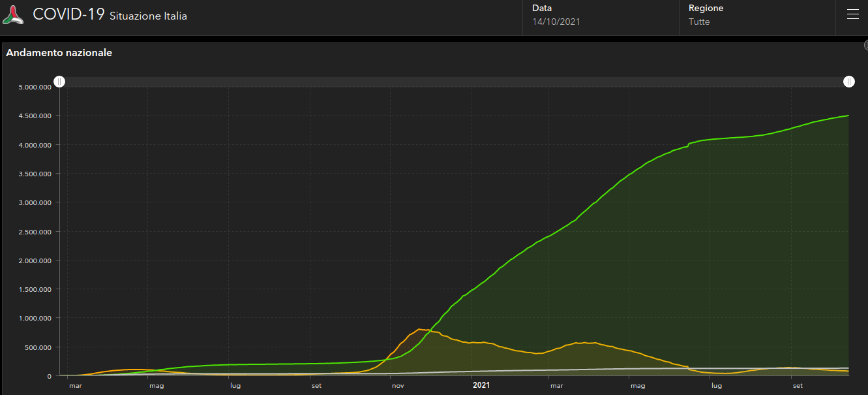The image size is (868, 395).
Task: Click the Tutte region value
Action: click(699, 22)
